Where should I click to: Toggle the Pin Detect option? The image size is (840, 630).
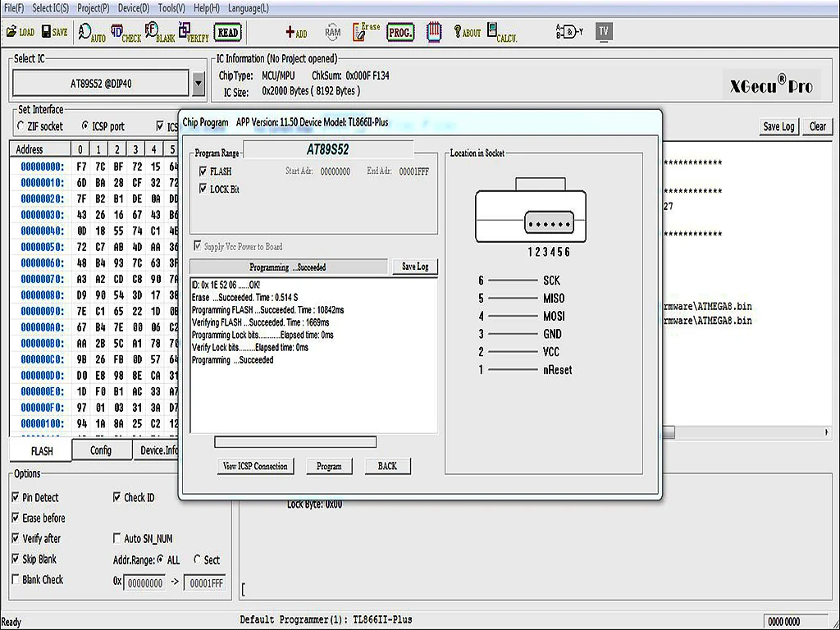click(16, 497)
